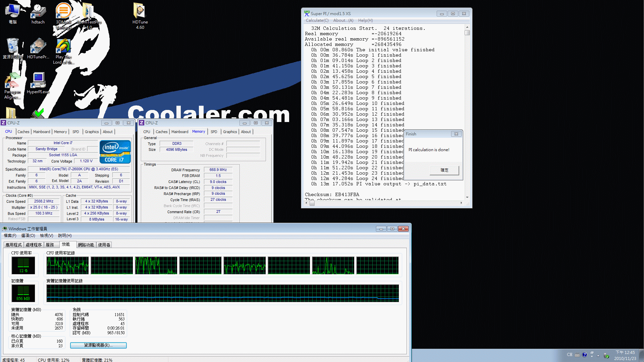Screen dimensions: 644x362
Task: Open 檔案(F) menu in Task Manager
Action: (x=10, y=236)
